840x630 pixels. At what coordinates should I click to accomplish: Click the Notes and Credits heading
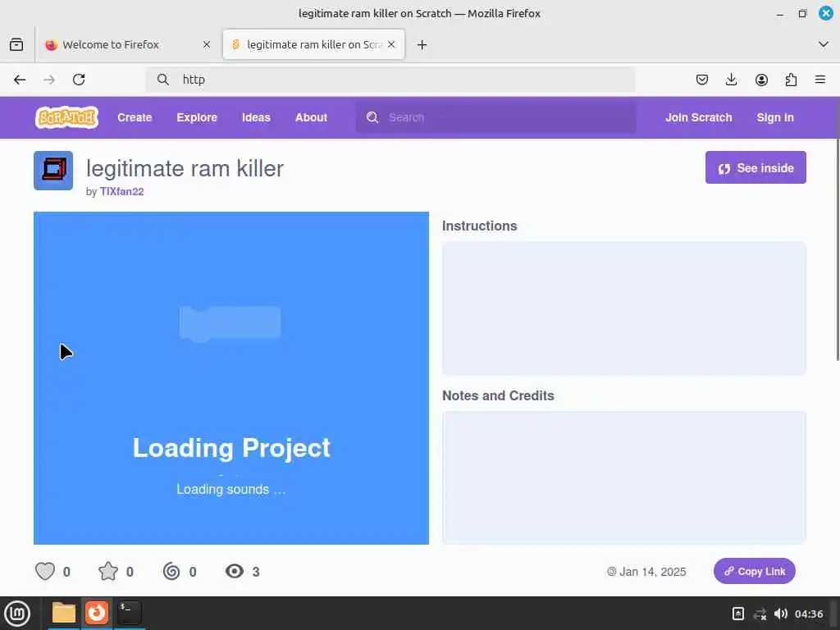click(x=498, y=395)
